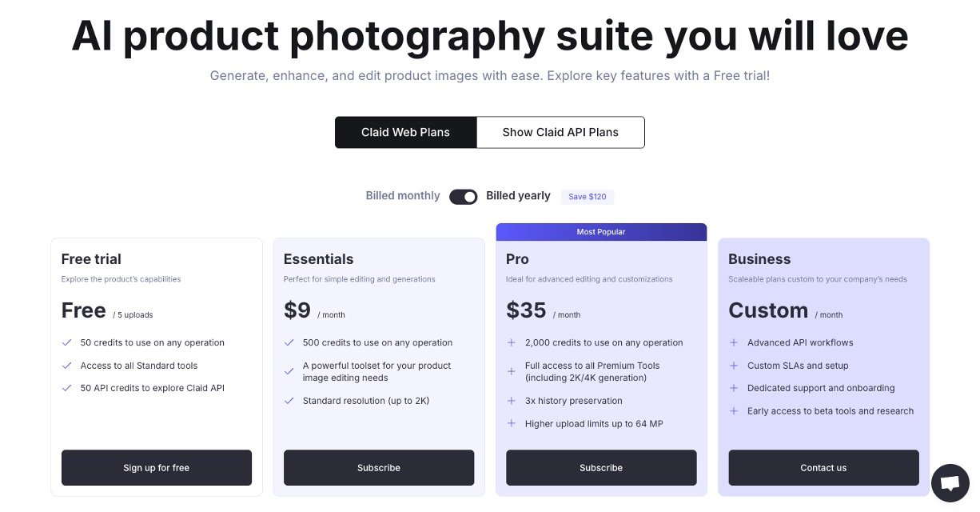The height and width of the screenshot is (512, 980).
Task: Select Billed monthly option
Action: pyautogui.click(x=403, y=196)
